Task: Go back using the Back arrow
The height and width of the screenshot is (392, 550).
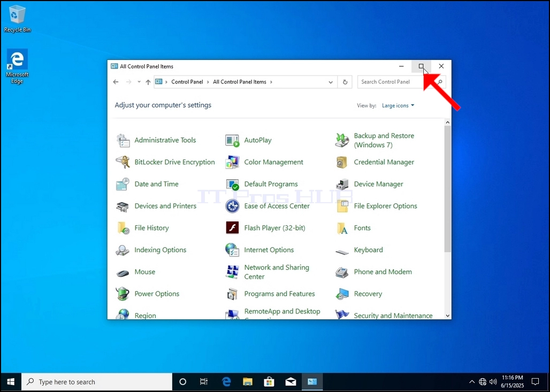Action: pyautogui.click(x=116, y=82)
